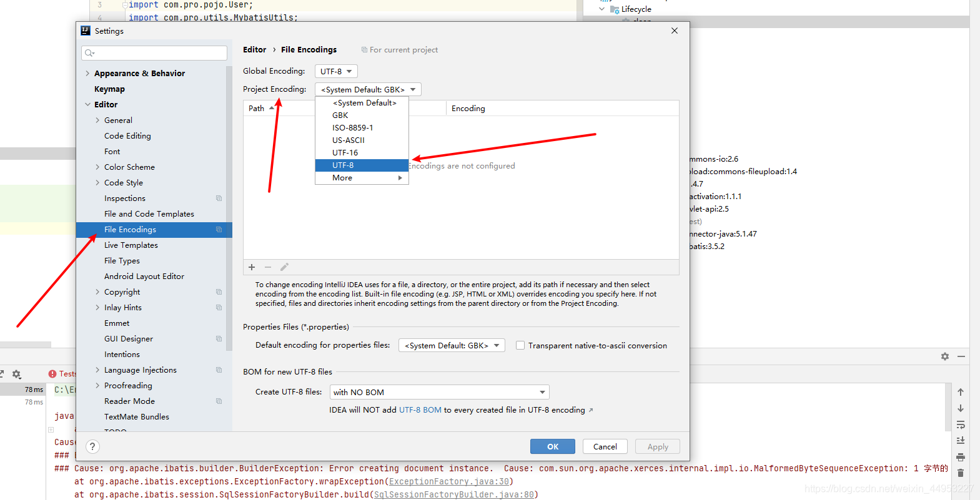
Task: Open the Project Encoding dropdown
Action: [368, 89]
